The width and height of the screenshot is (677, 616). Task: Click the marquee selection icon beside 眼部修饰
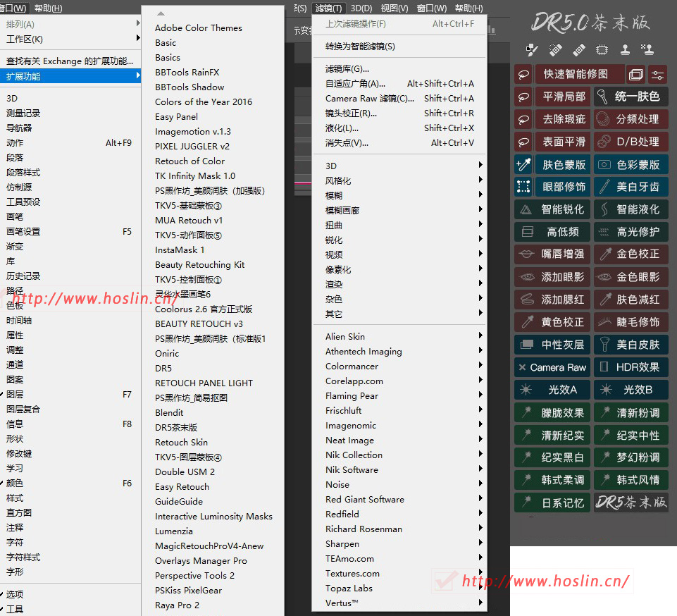[524, 187]
